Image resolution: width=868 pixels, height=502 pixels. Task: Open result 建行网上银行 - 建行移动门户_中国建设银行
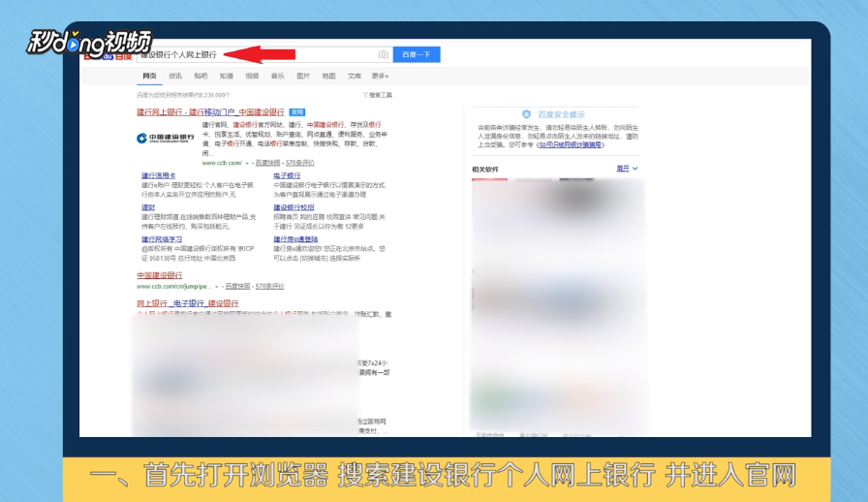coord(210,111)
